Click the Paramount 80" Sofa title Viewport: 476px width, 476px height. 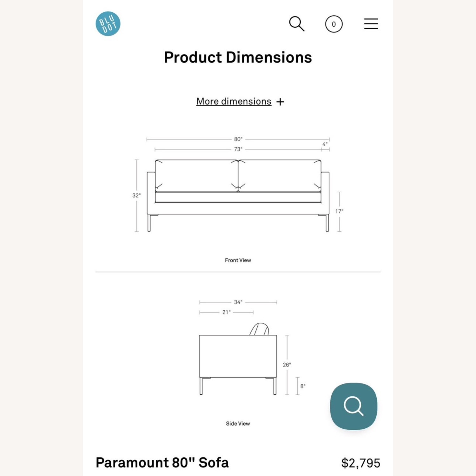tap(162, 463)
